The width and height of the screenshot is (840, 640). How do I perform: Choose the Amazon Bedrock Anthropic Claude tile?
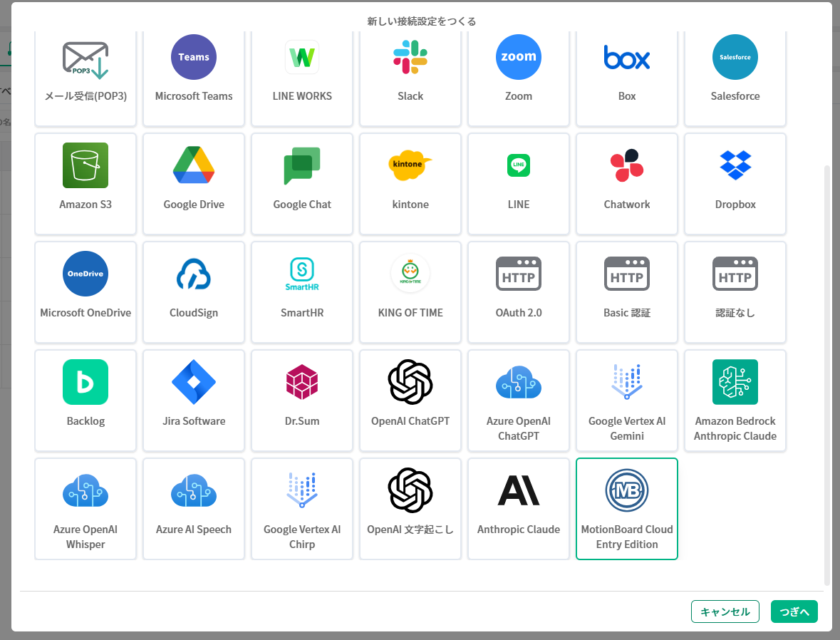pos(735,401)
